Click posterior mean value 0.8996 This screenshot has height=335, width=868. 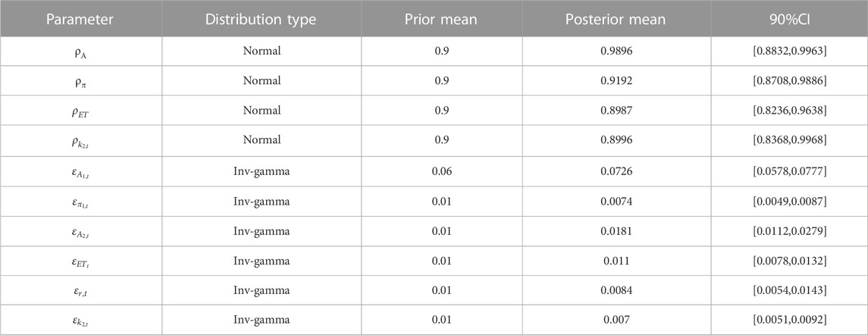[x=616, y=141]
